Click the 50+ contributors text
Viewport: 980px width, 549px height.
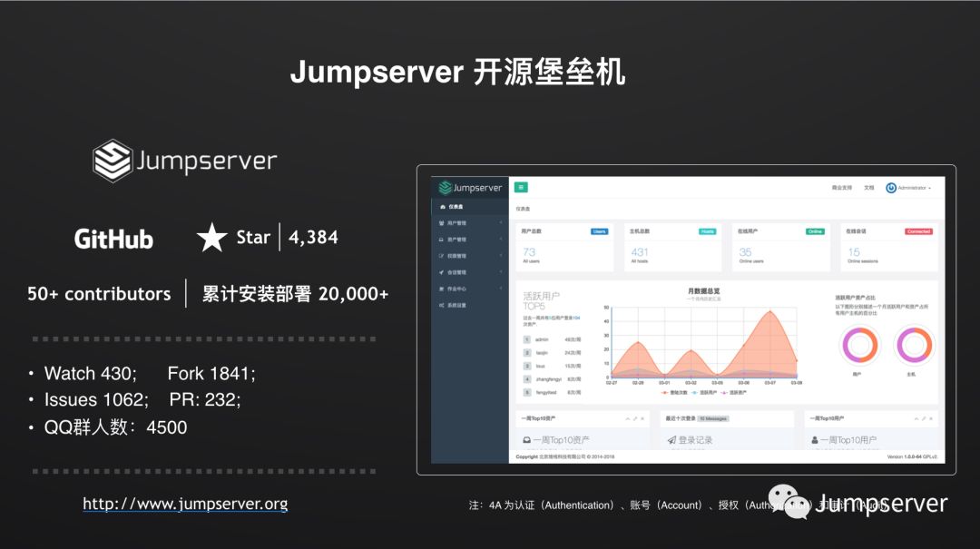99,294
